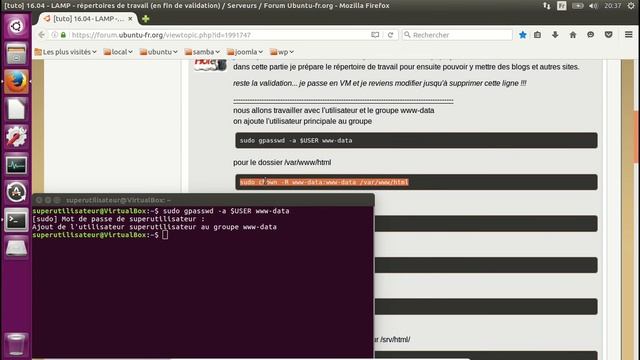Toggle Reader View icon in URL bar

375,35
